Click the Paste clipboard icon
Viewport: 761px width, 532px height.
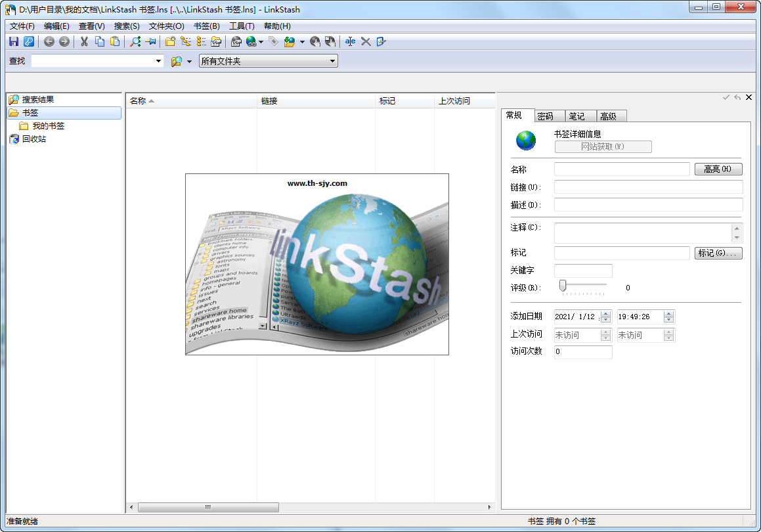click(x=116, y=42)
